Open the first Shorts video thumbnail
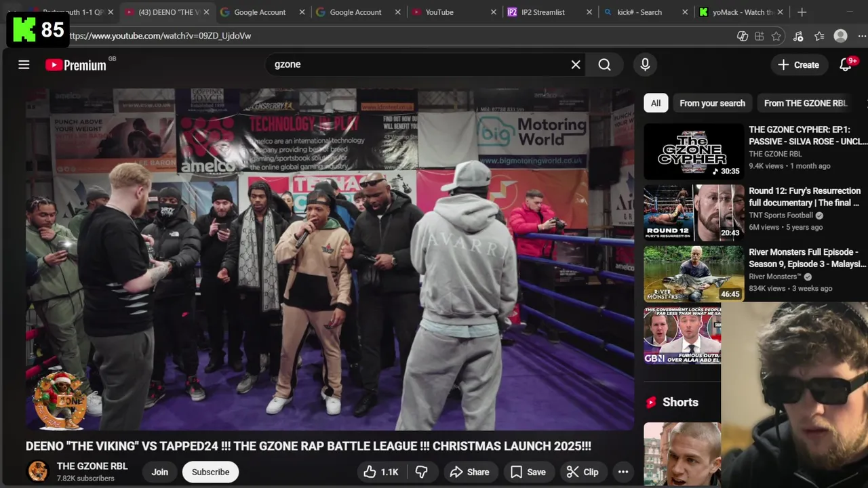The height and width of the screenshot is (488, 868). point(682,454)
